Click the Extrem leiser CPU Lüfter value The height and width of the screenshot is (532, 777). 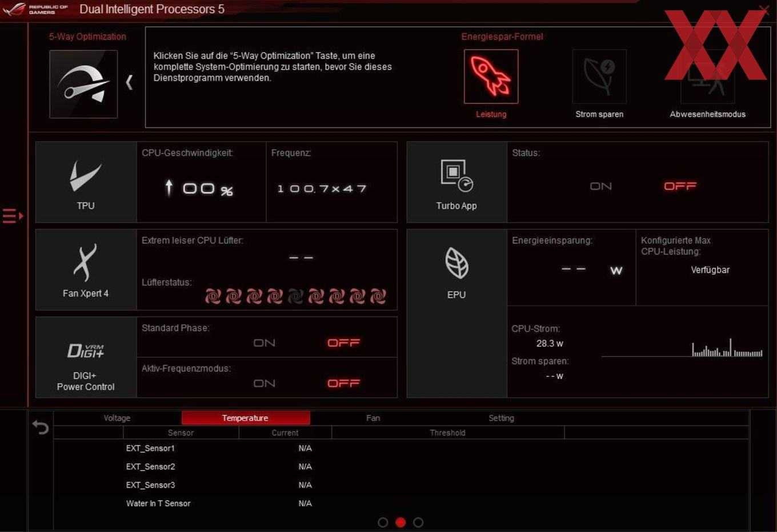coord(301,258)
